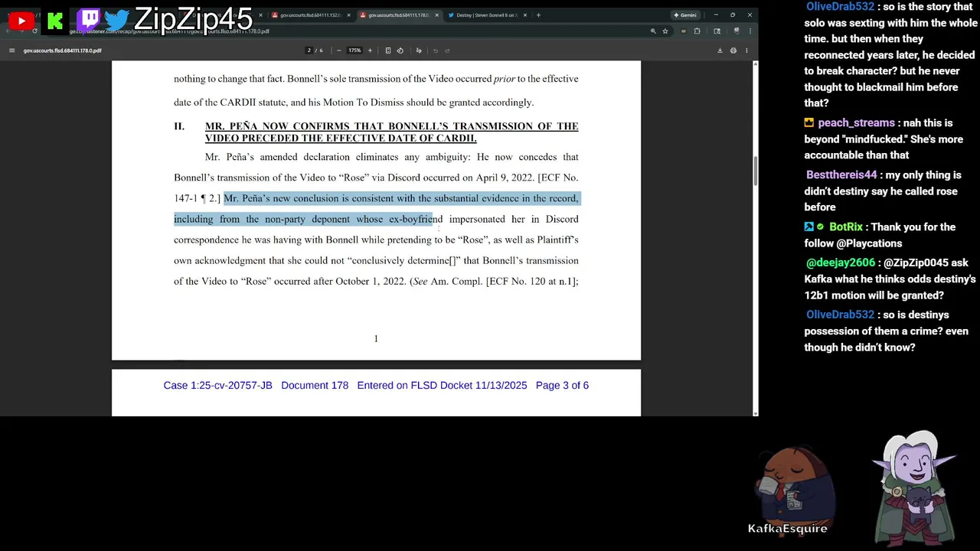980x551 pixels.
Task: Click the 175% zoom level field
Action: pos(354,51)
